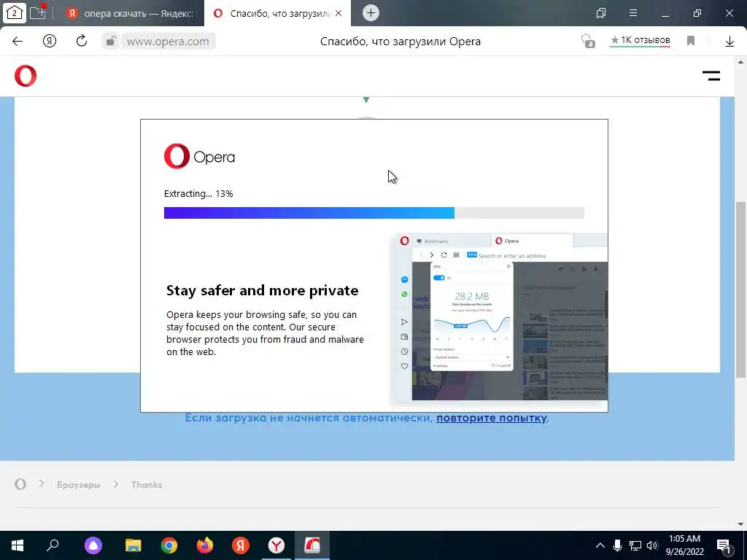This screenshot has width=747, height=560.
Task: Go back to previous page
Action: coord(18,42)
